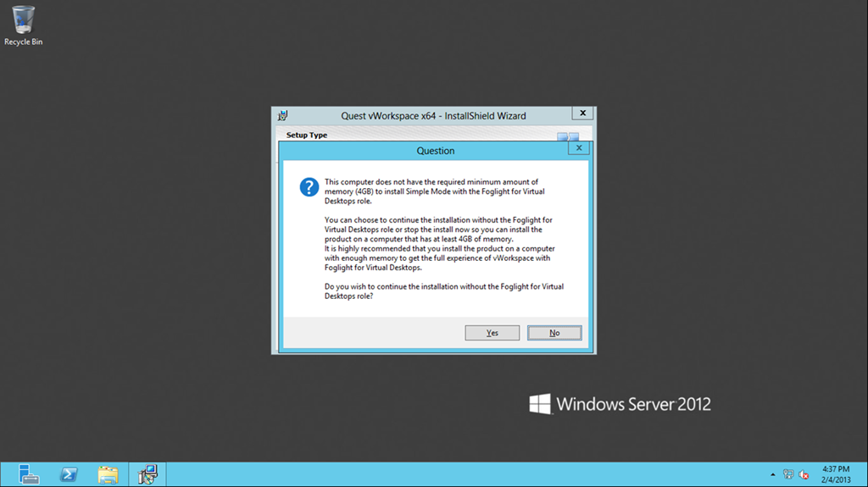The width and height of the screenshot is (868, 487).
Task: Click the network tray icon
Action: point(788,474)
